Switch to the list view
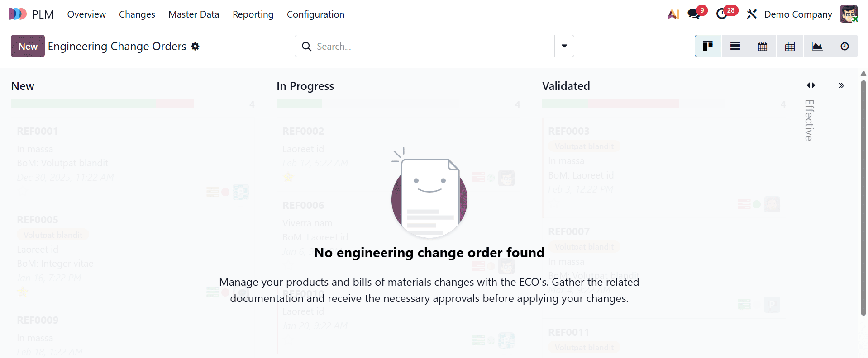 (735, 46)
